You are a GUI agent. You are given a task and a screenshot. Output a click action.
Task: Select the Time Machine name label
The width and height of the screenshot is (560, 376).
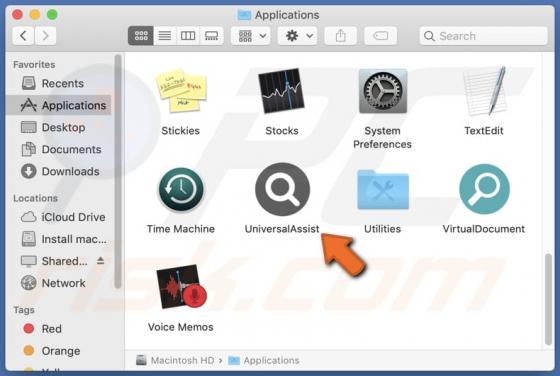(181, 229)
